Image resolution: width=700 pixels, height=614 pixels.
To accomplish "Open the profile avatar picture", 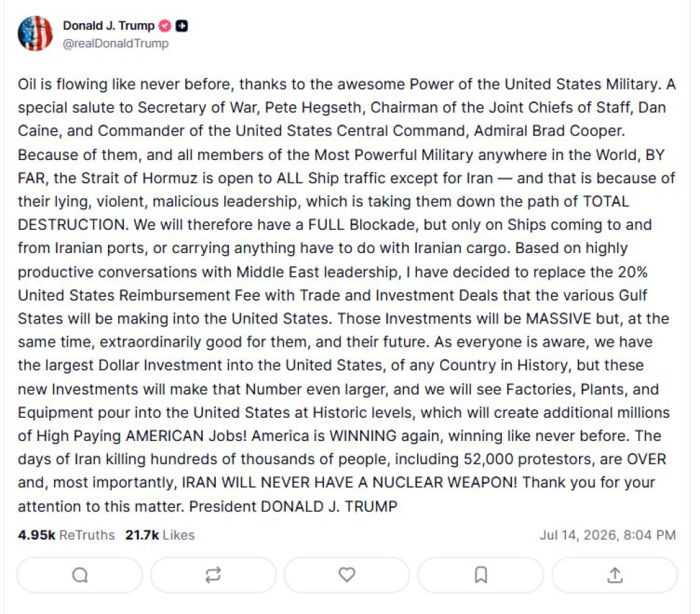I will point(36,34).
